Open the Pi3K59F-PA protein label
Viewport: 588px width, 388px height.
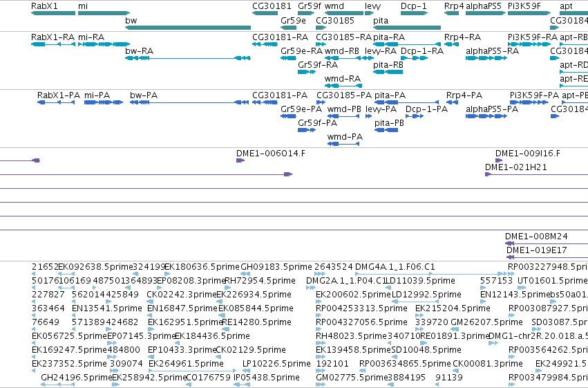(x=534, y=95)
